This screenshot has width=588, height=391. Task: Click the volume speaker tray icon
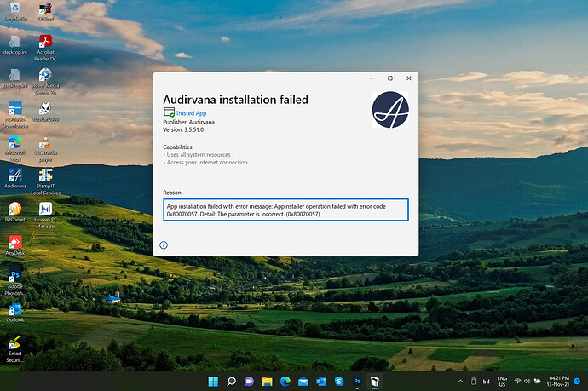click(x=527, y=382)
